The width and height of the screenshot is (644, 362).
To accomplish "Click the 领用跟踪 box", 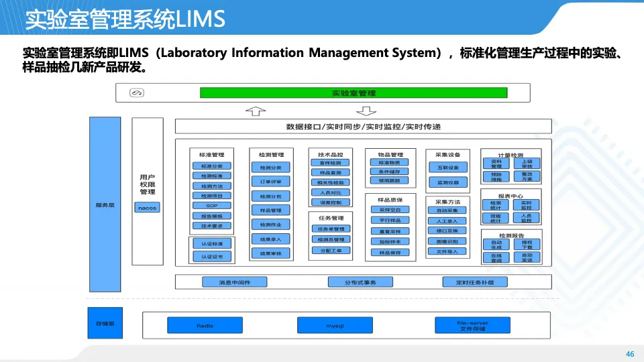I will 389,180.
